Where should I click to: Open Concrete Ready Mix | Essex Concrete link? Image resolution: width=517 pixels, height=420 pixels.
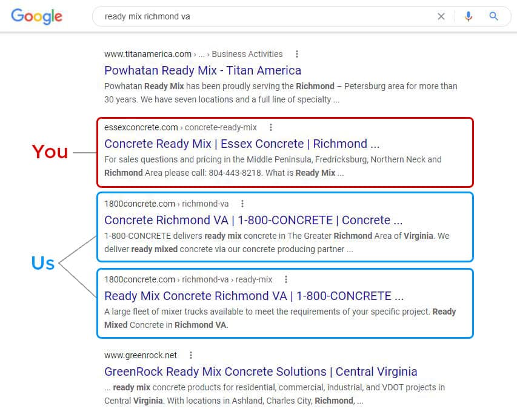point(242,144)
